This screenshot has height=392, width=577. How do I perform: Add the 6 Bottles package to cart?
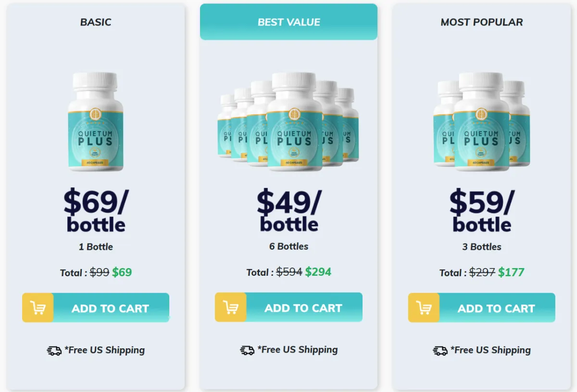point(288,307)
